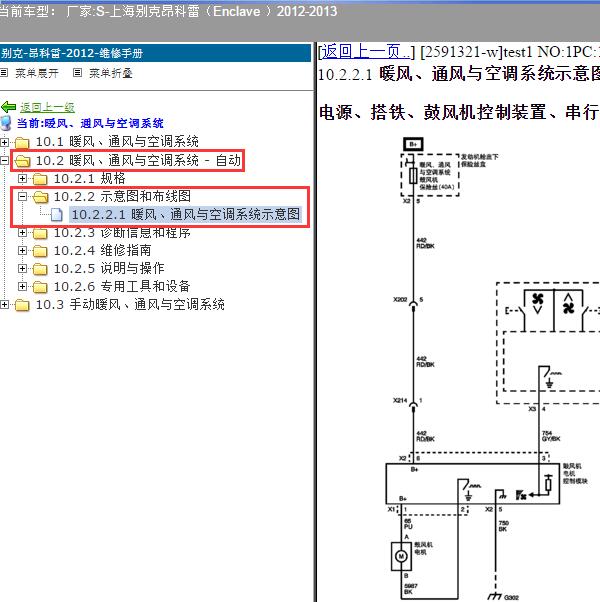Click the 菜单折叠 button
600x602 pixels.
(x=111, y=73)
